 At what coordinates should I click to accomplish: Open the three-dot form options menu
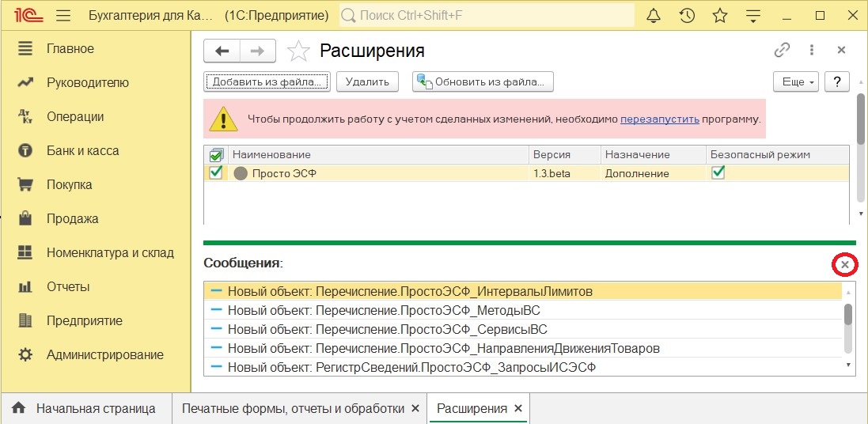click(812, 51)
